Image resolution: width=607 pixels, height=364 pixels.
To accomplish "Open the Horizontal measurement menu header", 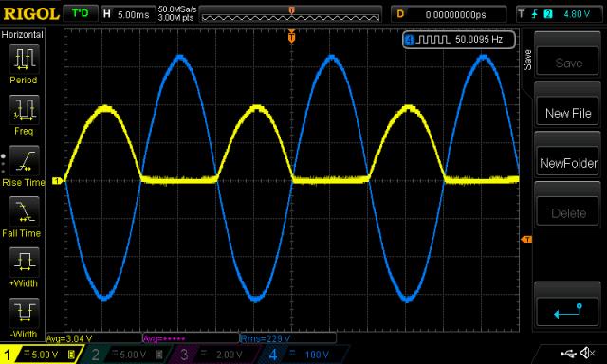I will [x=23, y=35].
